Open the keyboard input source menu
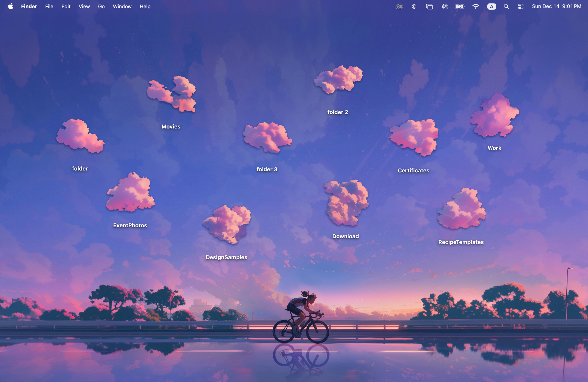 (491, 6)
